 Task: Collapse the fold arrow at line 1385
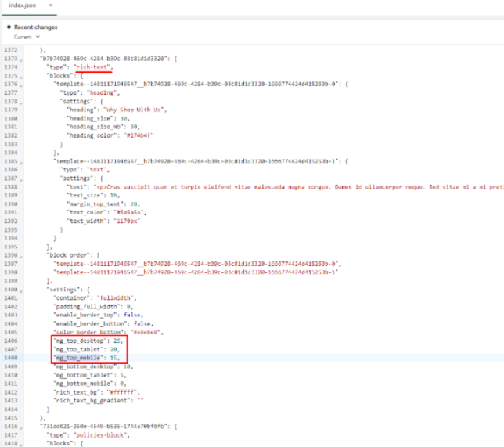click(21, 163)
